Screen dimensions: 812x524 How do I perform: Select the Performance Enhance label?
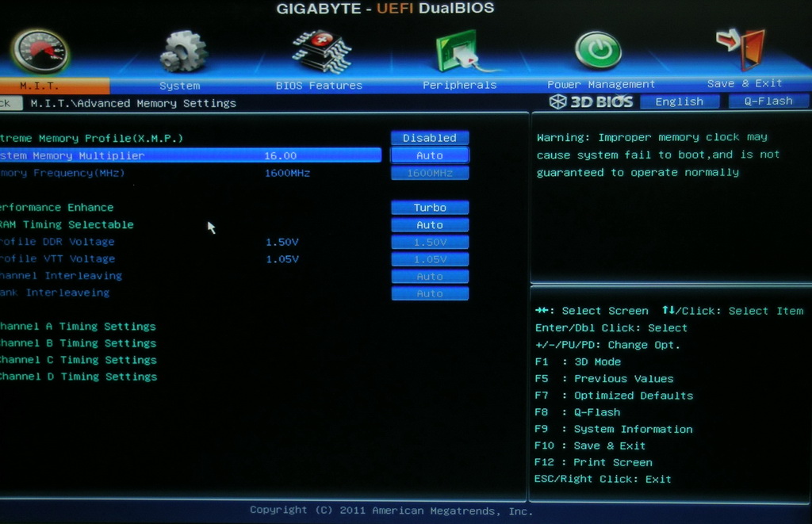click(56, 208)
